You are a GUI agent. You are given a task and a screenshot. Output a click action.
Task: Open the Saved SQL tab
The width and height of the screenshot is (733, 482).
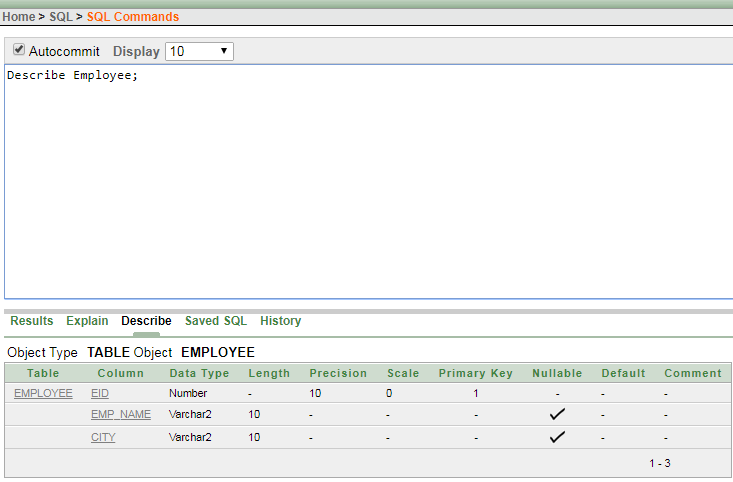coord(216,321)
